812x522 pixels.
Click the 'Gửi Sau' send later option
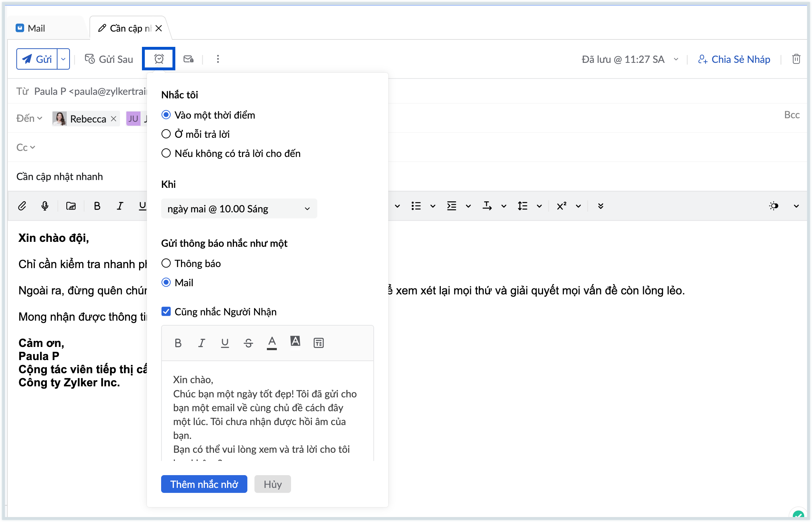click(x=109, y=59)
